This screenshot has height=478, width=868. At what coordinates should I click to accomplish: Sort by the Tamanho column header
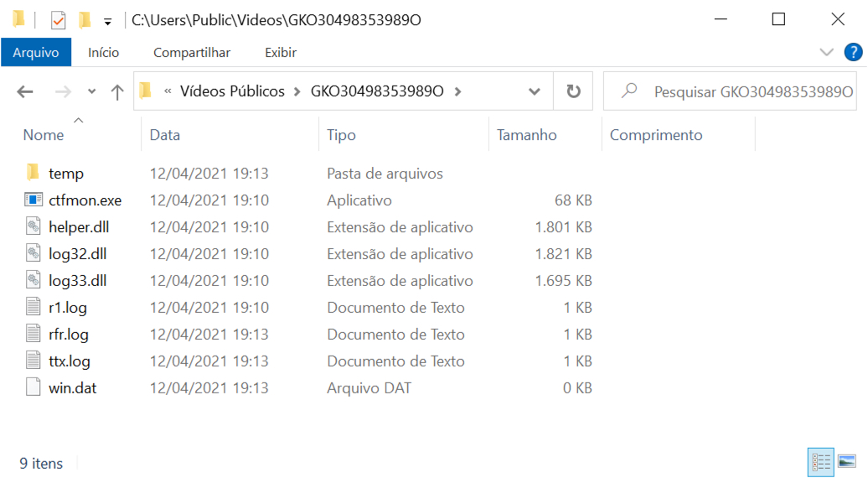click(526, 134)
